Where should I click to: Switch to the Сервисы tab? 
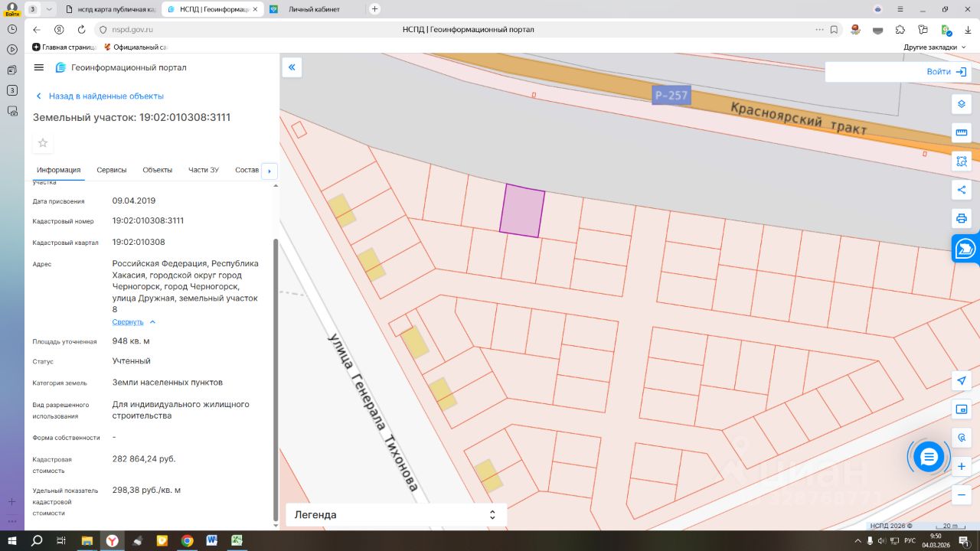point(112,170)
